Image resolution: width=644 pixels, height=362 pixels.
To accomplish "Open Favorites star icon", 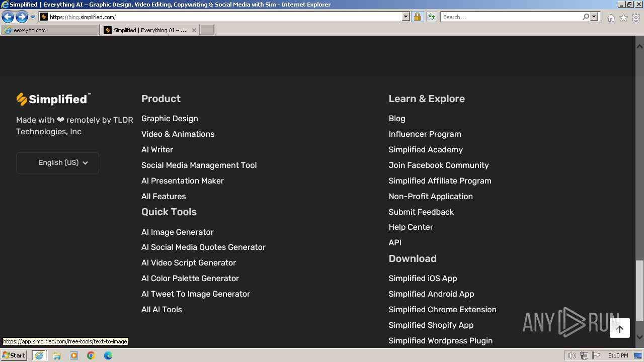I will [623, 18].
